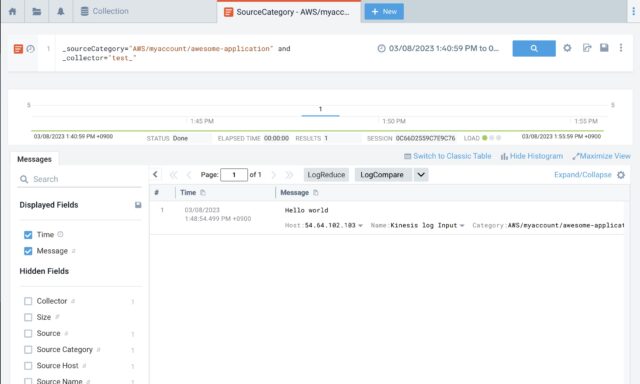The image size is (640, 384).
Task: Click the Hide Histogram link
Action: click(x=532, y=156)
